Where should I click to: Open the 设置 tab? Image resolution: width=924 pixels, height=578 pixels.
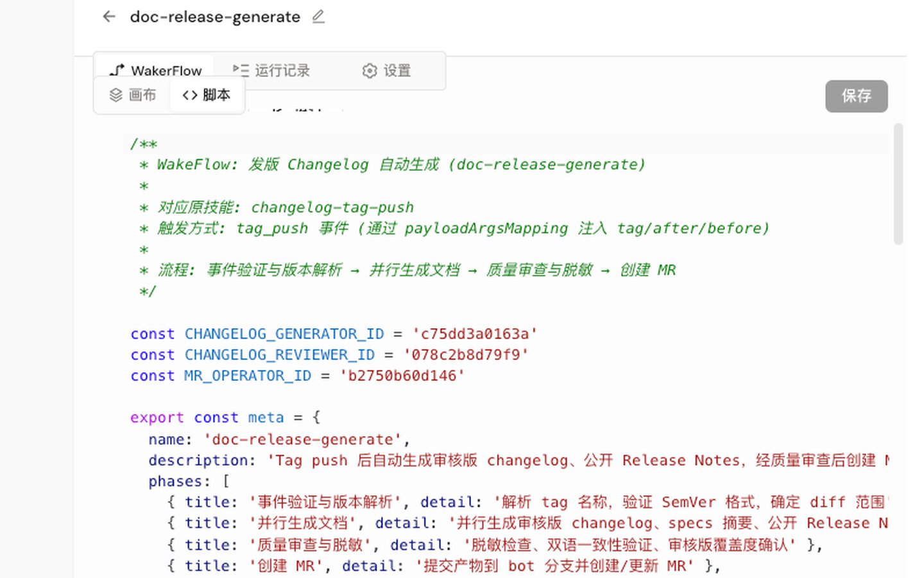coord(386,70)
